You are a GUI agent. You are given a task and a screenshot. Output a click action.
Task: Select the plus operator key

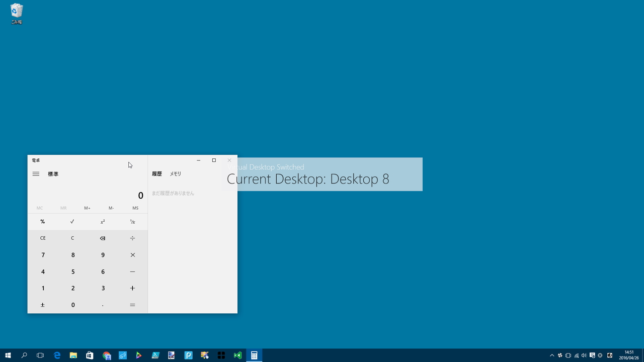pos(132,288)
